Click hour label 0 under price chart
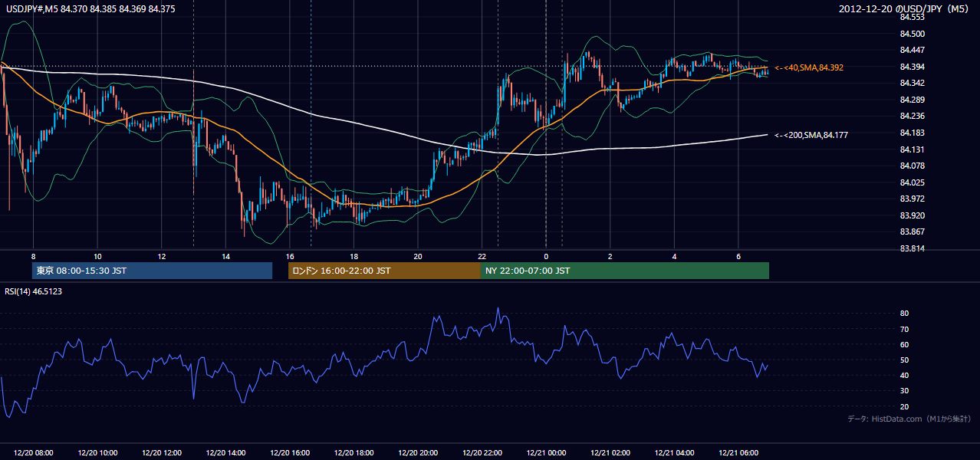The height and width of the screenshot is (460, 980). pos(546,256)
